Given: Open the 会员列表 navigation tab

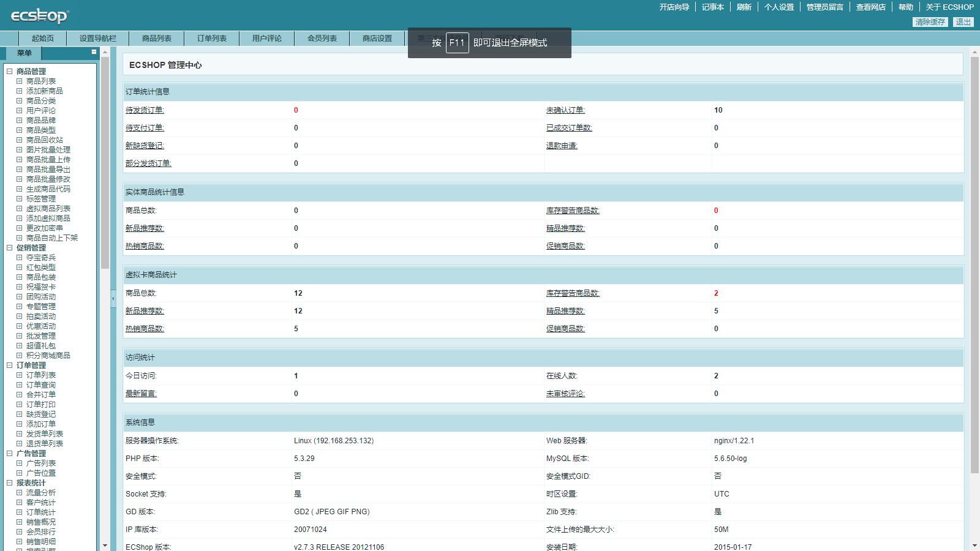Looking at the screenshot, I should tap(322, 39).
